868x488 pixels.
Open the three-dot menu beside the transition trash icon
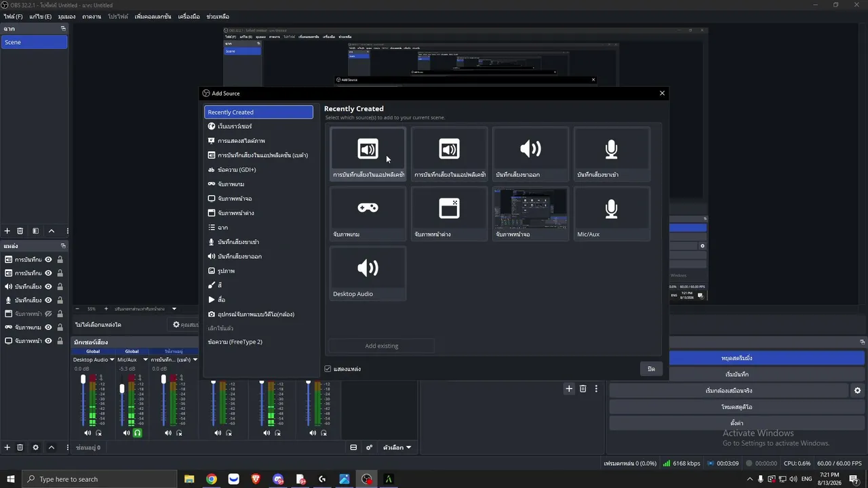click(x=596, y=388)
